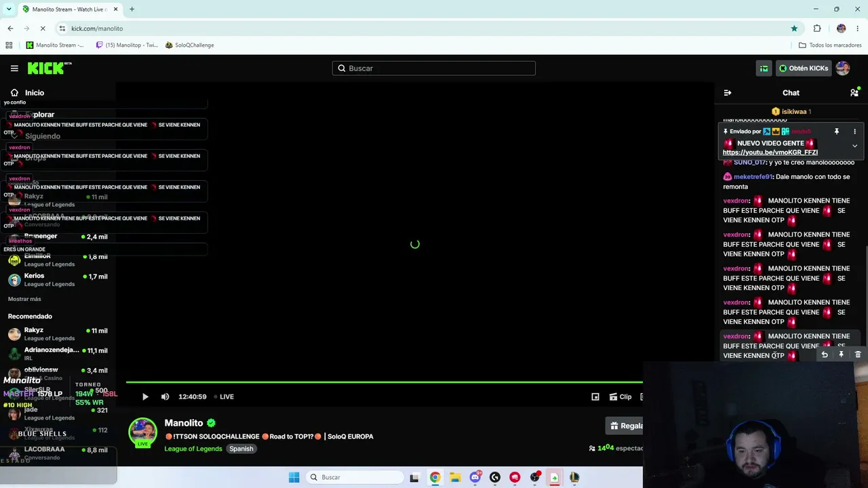The height and width of the screenshot is (488, 868).
Task: Open SoloQChallenge bookmark
Action: [x=190, y=45]
